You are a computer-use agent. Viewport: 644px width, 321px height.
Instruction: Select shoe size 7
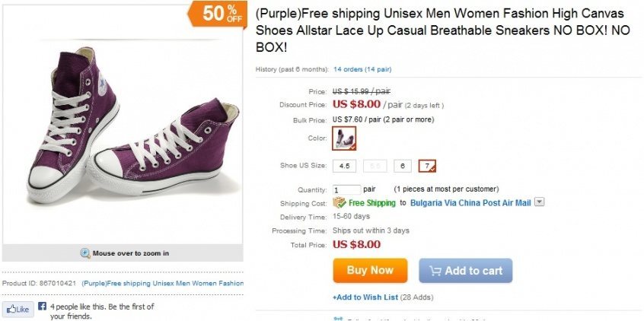coord(427,167)
